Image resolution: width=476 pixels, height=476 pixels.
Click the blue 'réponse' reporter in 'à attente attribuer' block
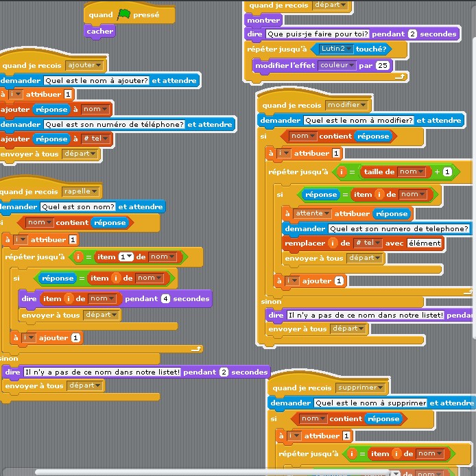coord(392,214)
